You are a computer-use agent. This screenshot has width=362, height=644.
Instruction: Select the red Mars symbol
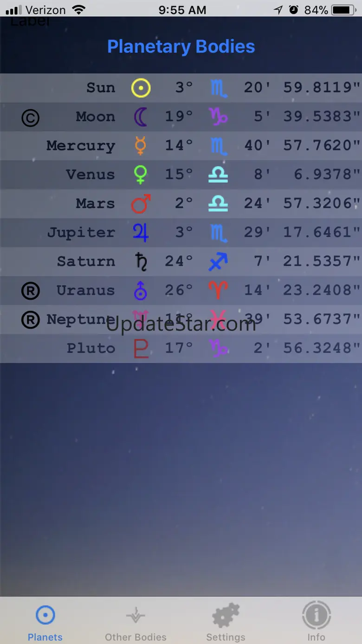[x=141, y=203]
